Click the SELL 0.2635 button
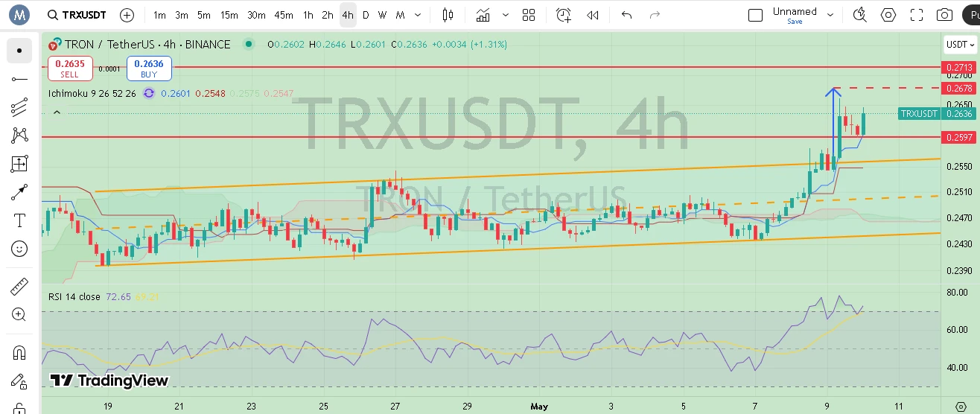The height and width of the screenshot is (414, 980). tap(70, 69)
